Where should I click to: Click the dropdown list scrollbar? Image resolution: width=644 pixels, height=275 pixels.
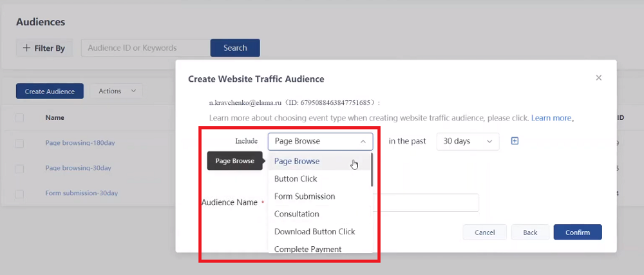click(x=372, y=171)
